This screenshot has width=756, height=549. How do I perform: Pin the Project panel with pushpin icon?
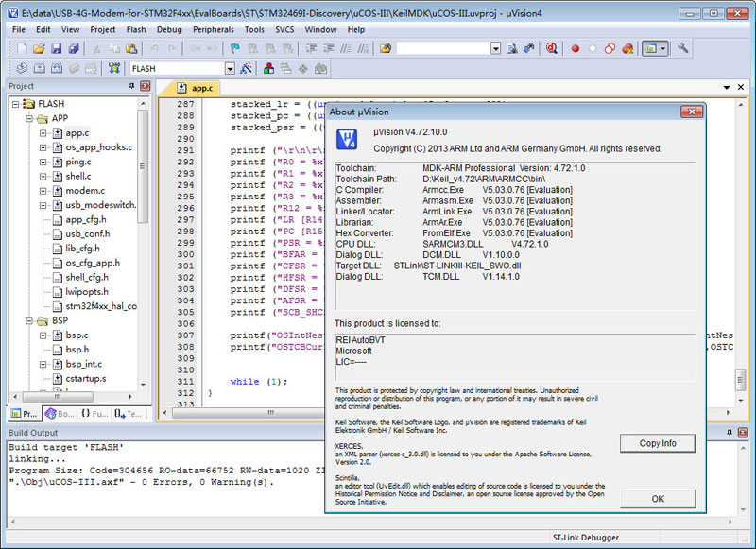(131, 86)
